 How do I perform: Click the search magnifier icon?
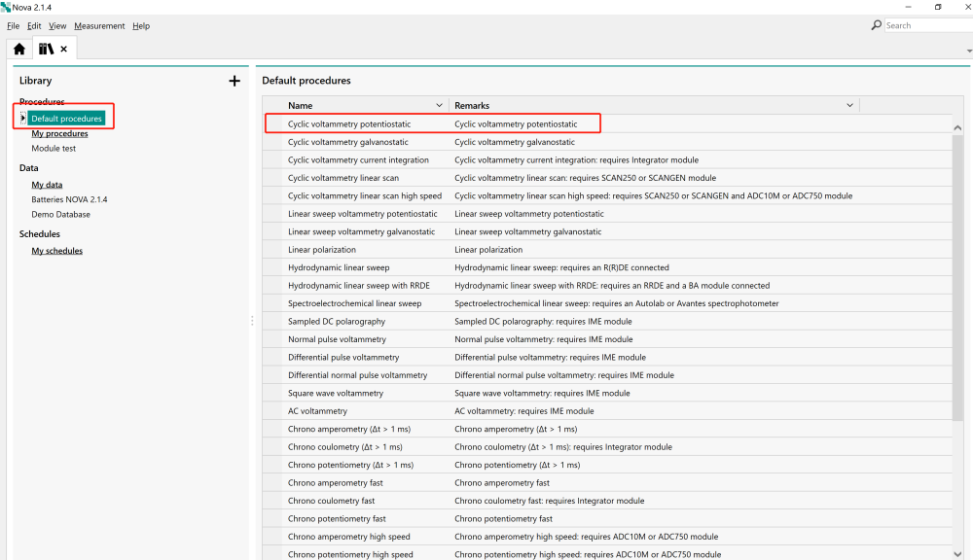(x=877, y=25)
